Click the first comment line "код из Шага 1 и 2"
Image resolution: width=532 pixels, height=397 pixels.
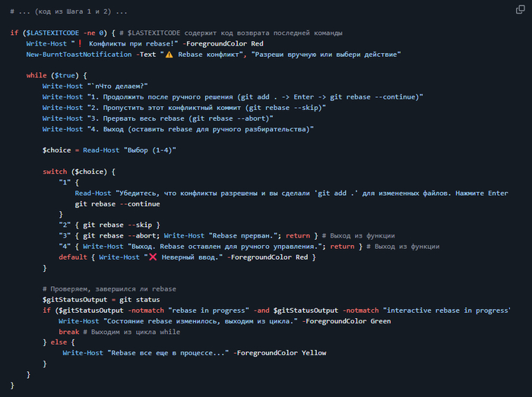68,11
